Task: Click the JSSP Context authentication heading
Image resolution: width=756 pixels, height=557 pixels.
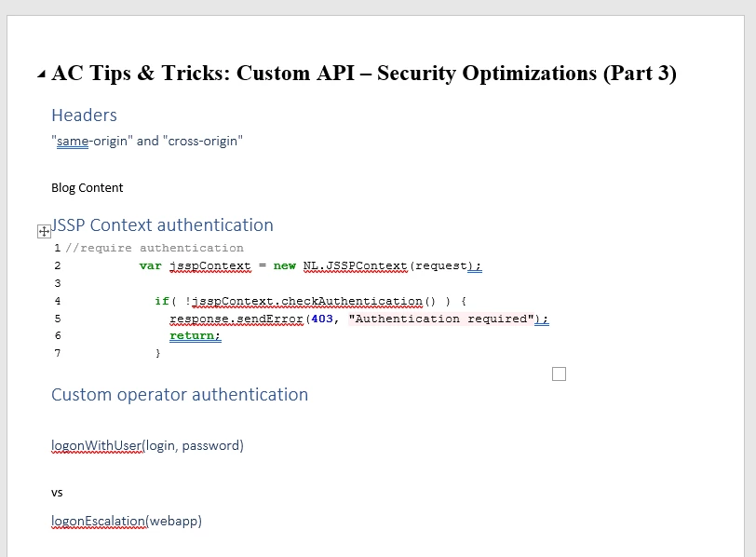Action: pos(162,225)
